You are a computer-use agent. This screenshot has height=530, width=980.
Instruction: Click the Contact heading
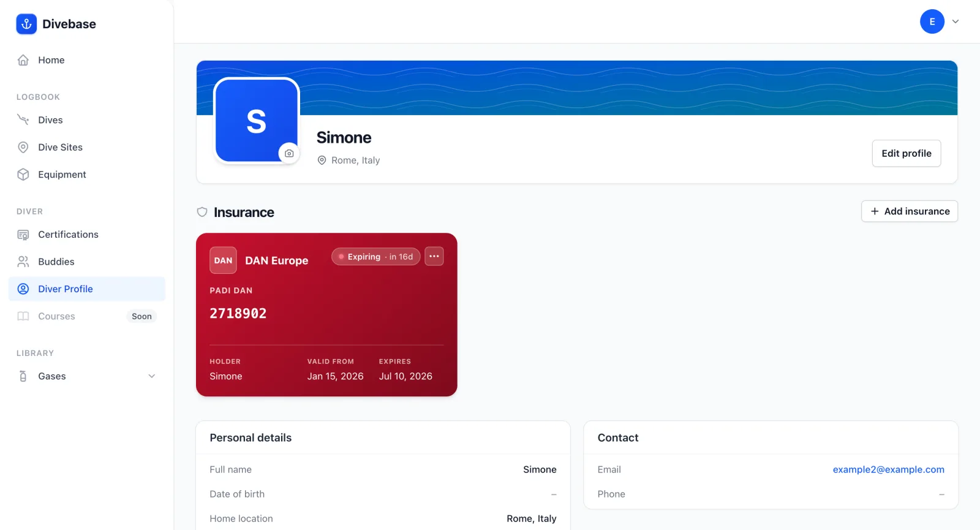[x=618, y=437]
